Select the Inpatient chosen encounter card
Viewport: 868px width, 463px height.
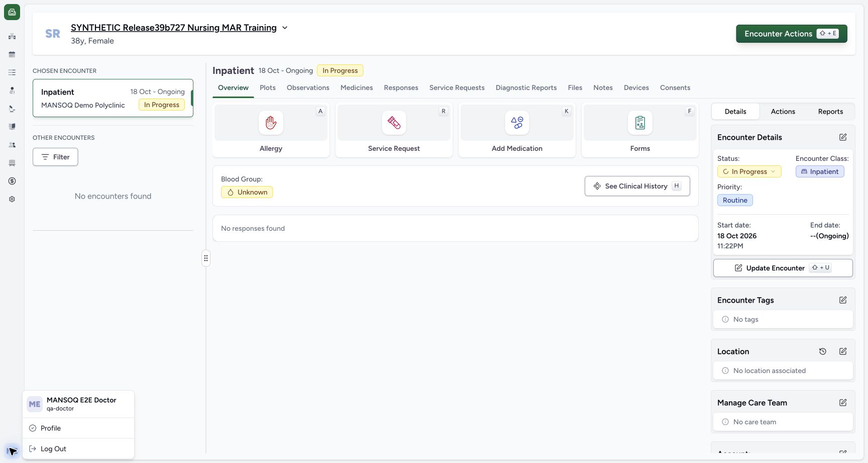[x=113, y=98]
